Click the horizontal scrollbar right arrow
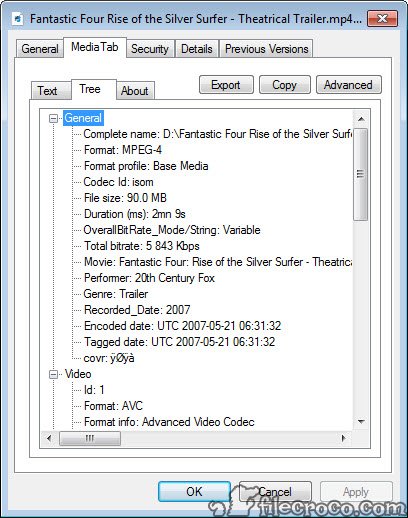408x518 pixels. coord(344,438)
